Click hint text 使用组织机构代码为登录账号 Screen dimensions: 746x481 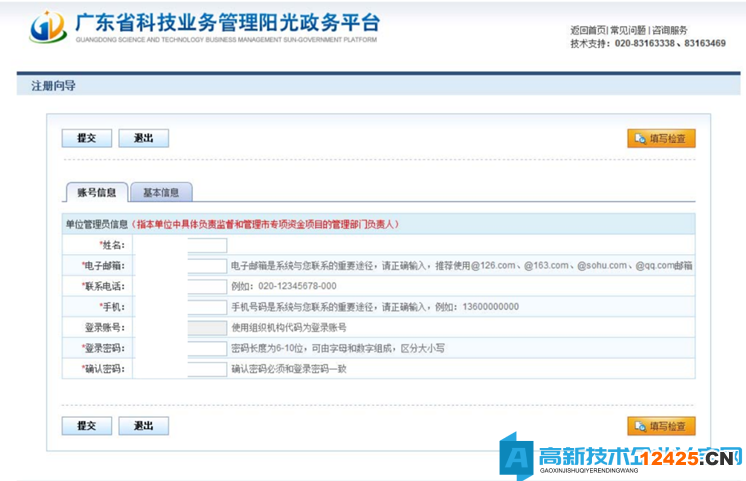[x=289, y=327]
